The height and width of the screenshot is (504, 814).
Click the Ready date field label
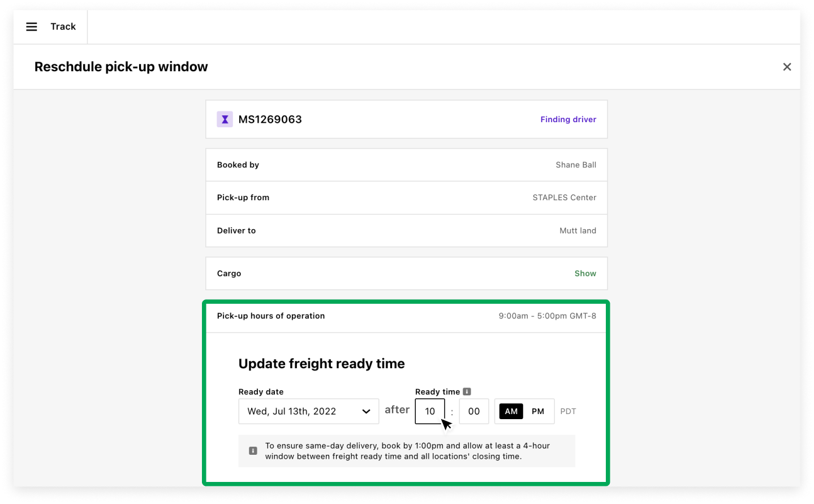click(x=261, y=391)
